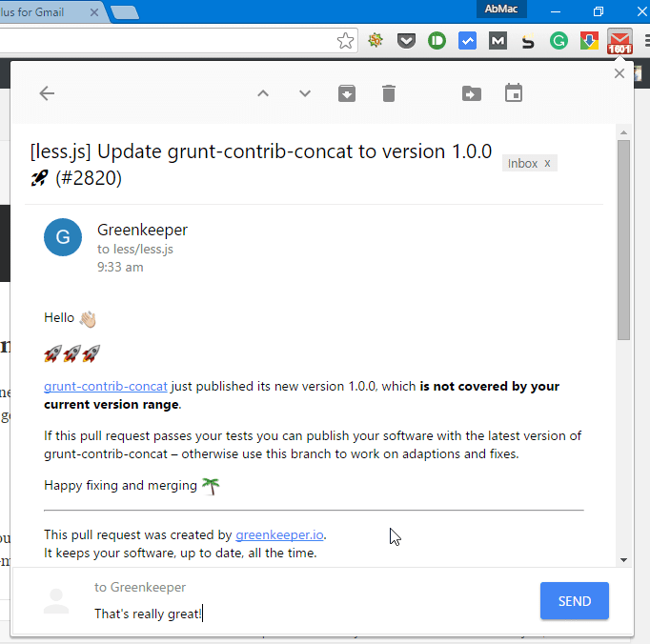Click Greenkeeper sender avatar

(63, 237)
